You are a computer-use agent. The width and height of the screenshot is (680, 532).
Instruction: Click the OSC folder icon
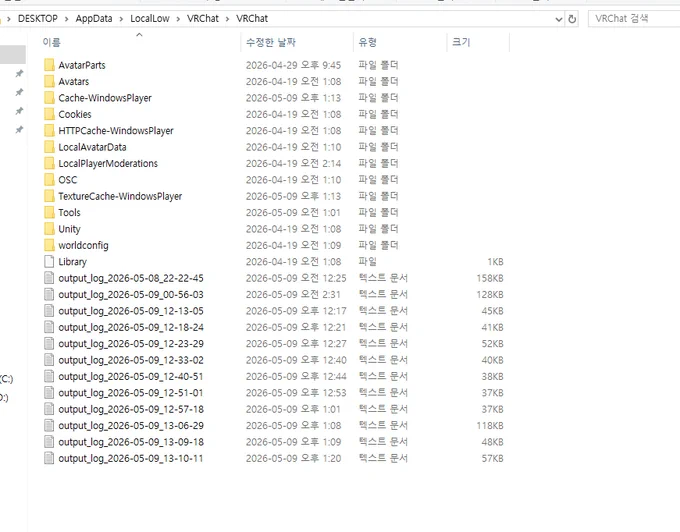tap(49, 180)
